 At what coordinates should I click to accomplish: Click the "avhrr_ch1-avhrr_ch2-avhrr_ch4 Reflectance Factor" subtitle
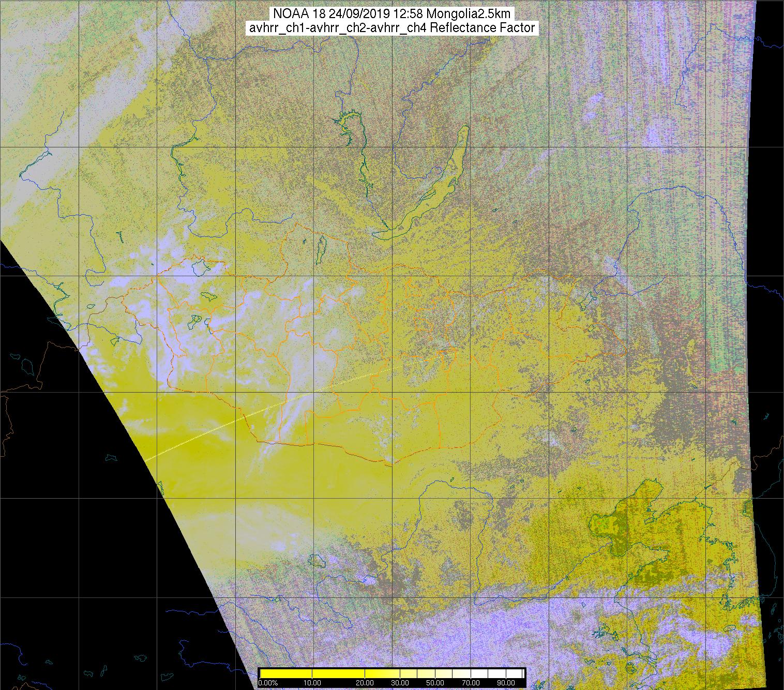pyautogui.click(x=393, y=28)
